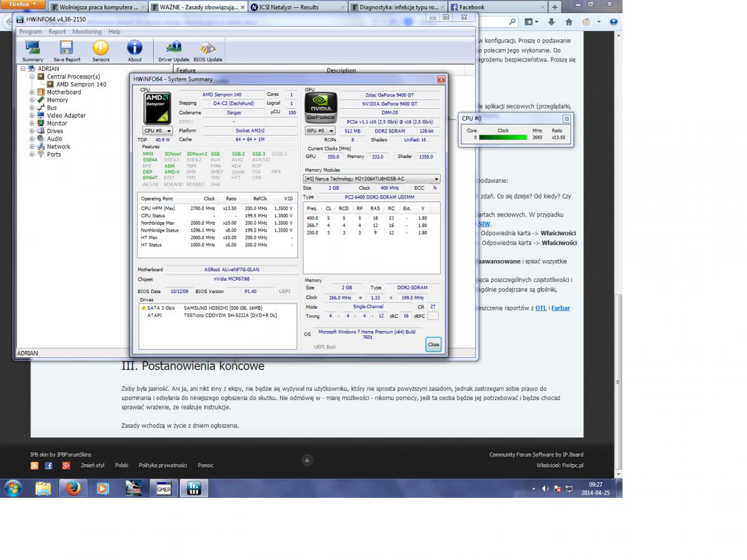747x560 pixels.
Task: Follow the OTL link on the forum page
Action: 541,307
